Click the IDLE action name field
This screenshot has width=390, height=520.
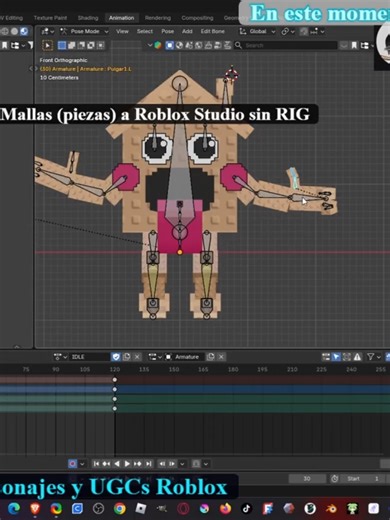click(x=89, y=357)
